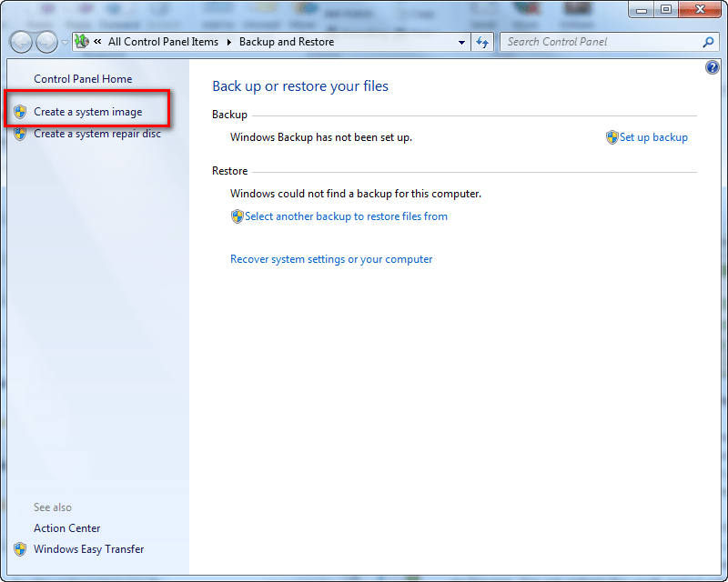This screenshot has width=728, height=582.
Task: Click the shield icon beside Create a system image
Action: (x=20, y=111)
